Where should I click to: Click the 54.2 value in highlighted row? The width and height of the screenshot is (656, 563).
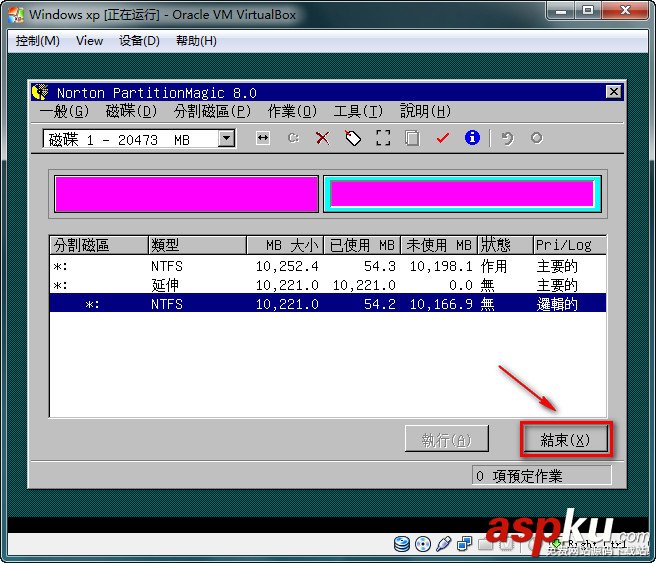379,304
